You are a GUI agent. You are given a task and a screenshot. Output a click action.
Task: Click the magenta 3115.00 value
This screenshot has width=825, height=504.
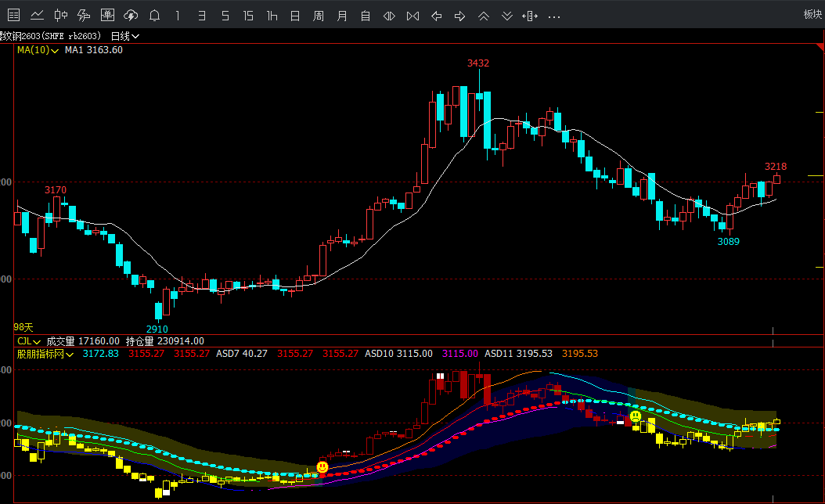point(459,354)
